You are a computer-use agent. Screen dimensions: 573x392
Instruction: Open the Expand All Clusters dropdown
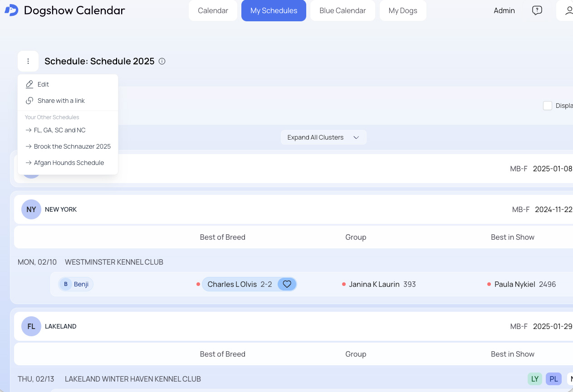[323, 137]
